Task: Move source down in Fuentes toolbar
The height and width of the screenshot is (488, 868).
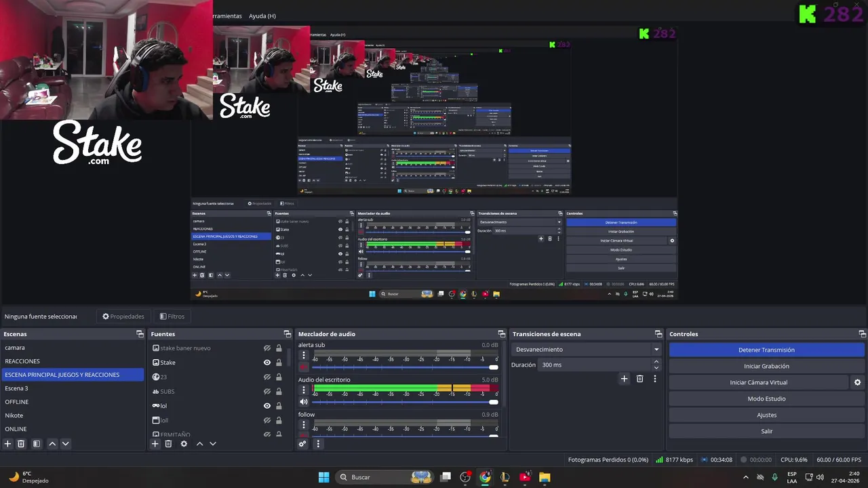Action: tap(213, 444)
